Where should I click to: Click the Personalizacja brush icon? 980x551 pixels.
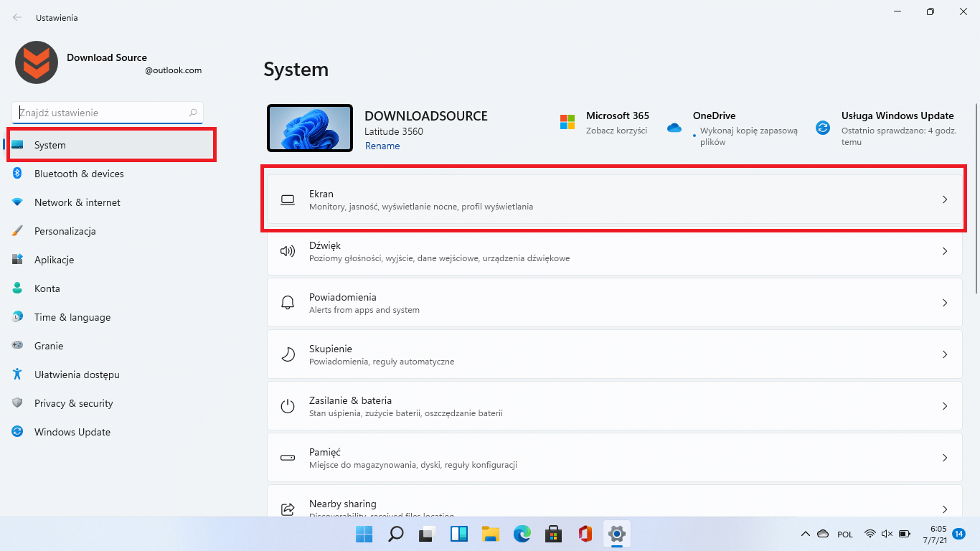[17, 231]
